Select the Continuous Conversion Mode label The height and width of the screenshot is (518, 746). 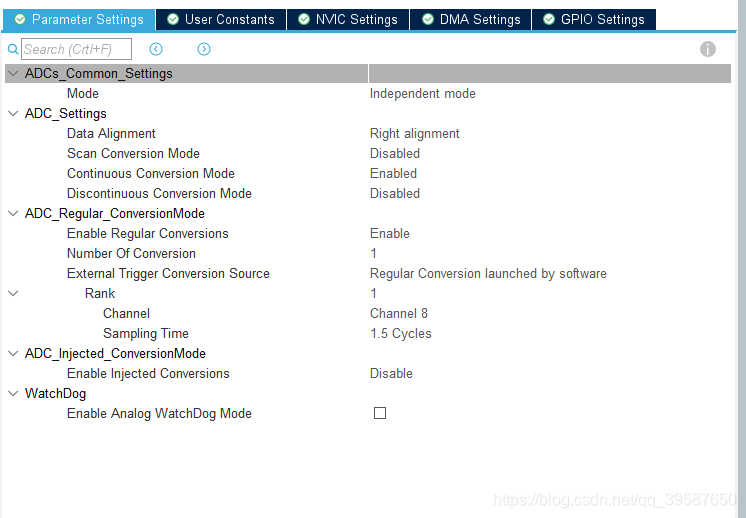[151, 173]
